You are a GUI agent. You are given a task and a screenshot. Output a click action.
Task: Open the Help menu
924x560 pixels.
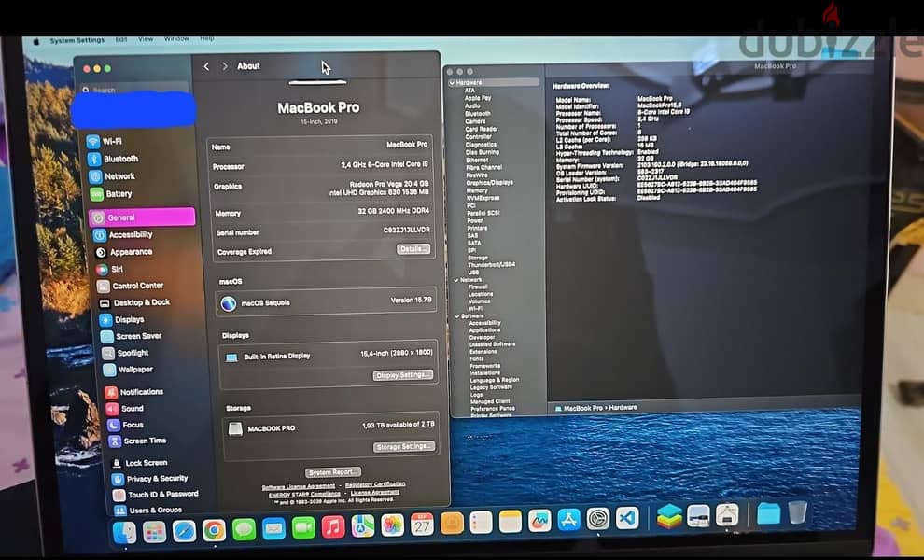click(207, 37)
